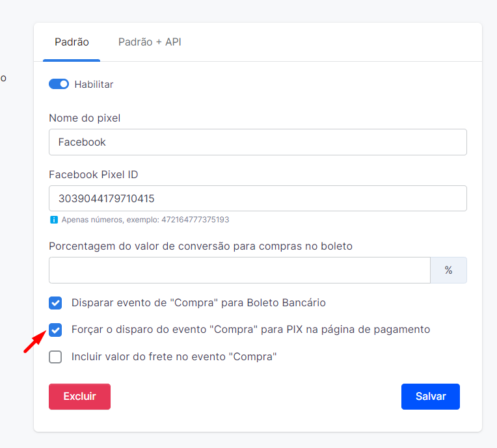Click the boleto conversion percentage input field

[239, 270]
